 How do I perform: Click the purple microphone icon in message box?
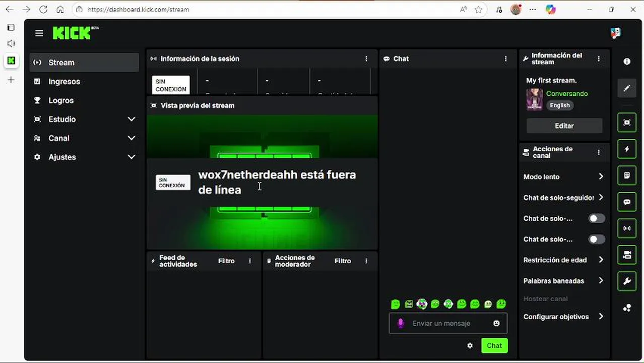401,323
